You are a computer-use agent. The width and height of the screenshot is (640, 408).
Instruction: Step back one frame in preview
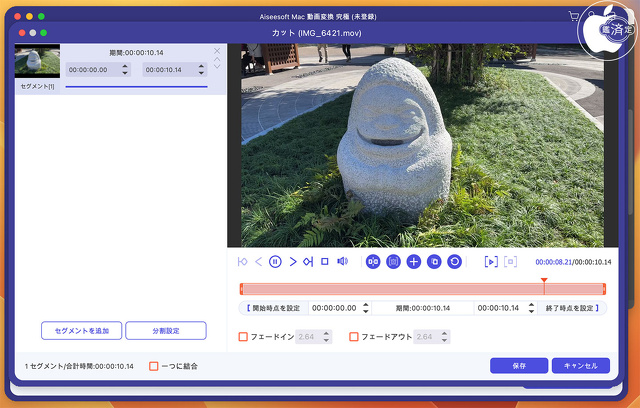(x=258, y=262)
